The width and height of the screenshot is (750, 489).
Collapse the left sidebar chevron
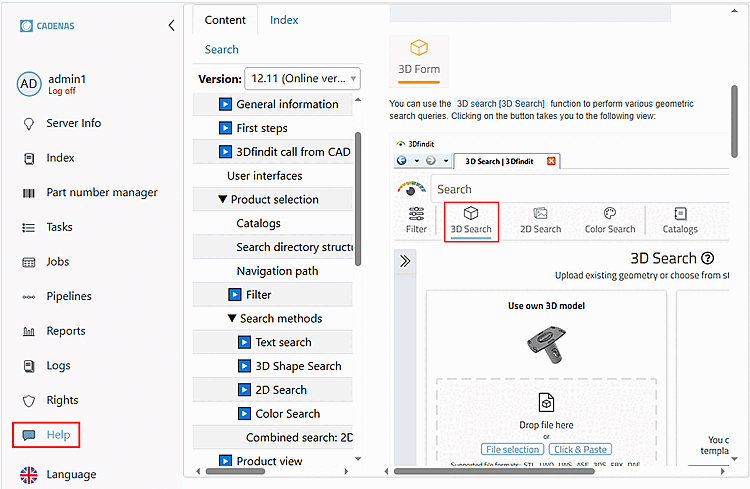click(x=171, y=26)
